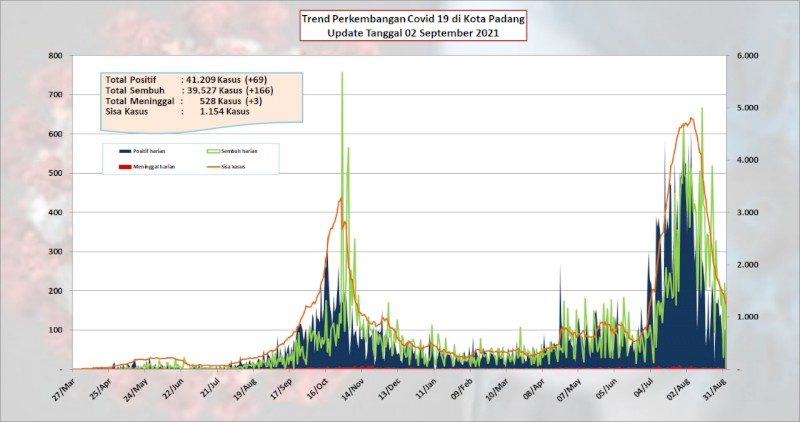Click the red Meninggal harian legend swatch

(125, 167)
